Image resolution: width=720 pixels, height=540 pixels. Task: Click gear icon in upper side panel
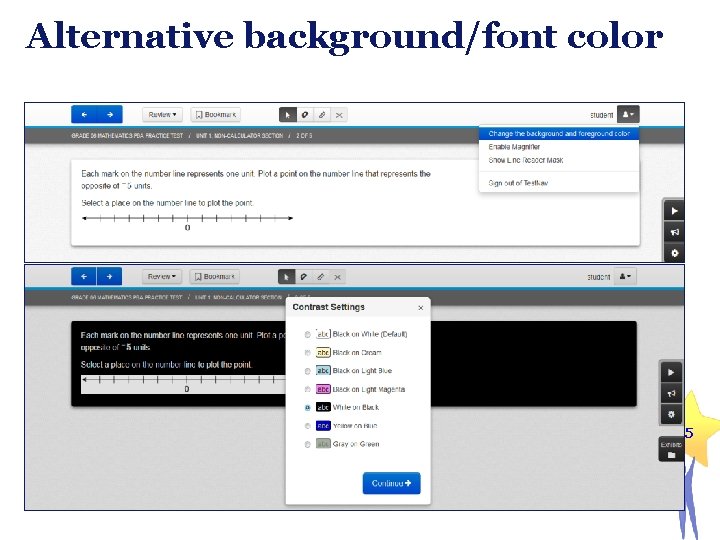click(x=674, y=253)
